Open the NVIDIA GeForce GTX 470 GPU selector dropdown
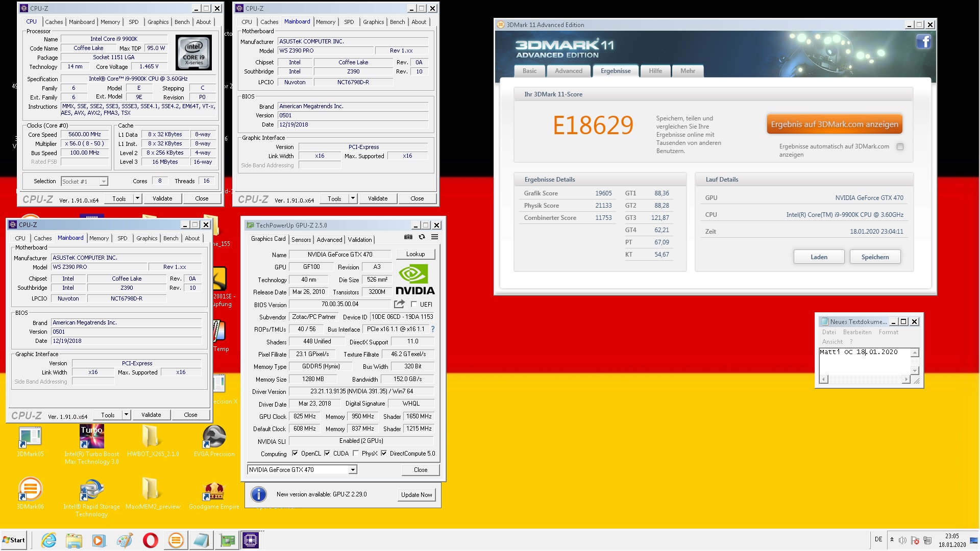Screen dimensions: 980x551 click(302, 469)
